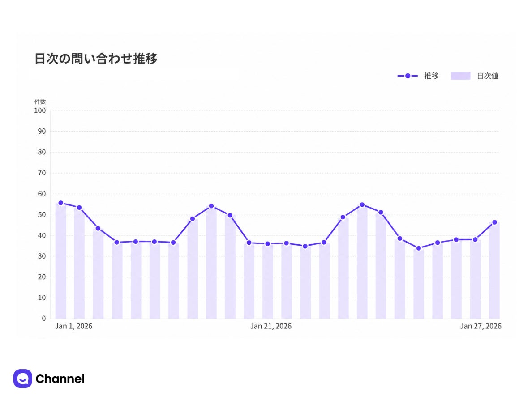This screenshot has width=532, height=400.
Task: Click the 件数 y-axis title
Action: [x=40, y=102]
